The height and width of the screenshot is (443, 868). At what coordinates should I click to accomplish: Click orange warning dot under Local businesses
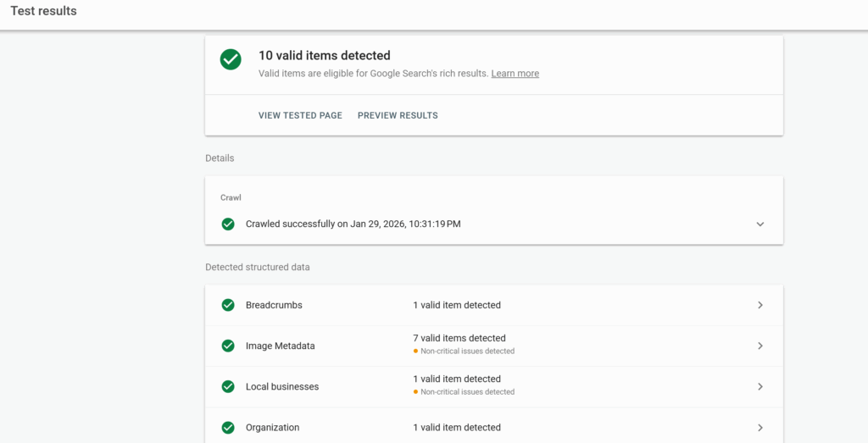point(415,392)
